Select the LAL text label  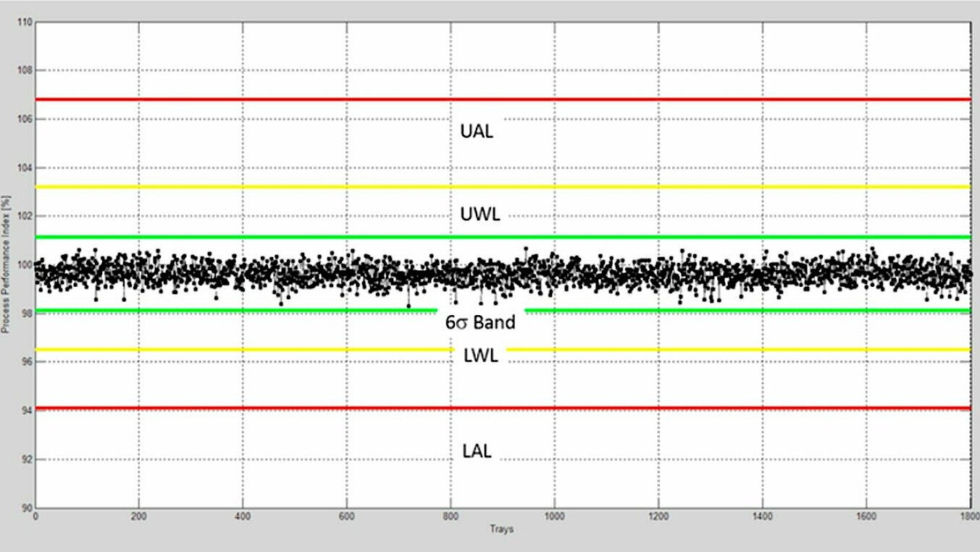477,451
